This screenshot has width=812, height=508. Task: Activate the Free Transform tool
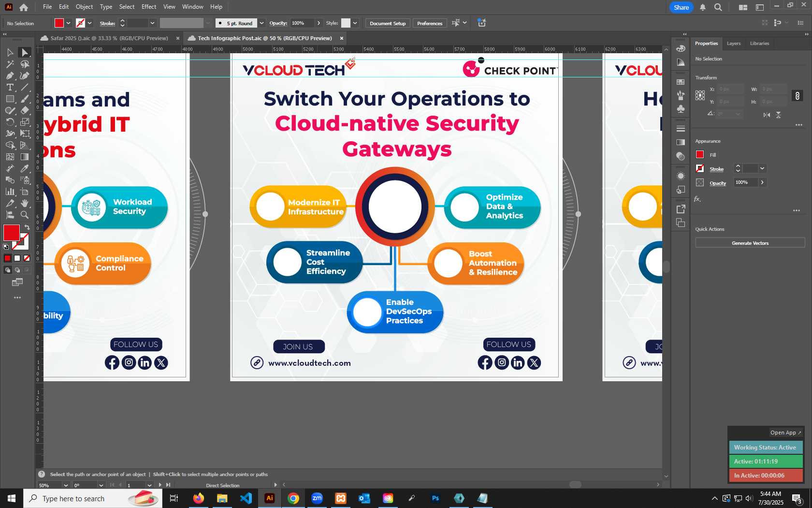25,134
